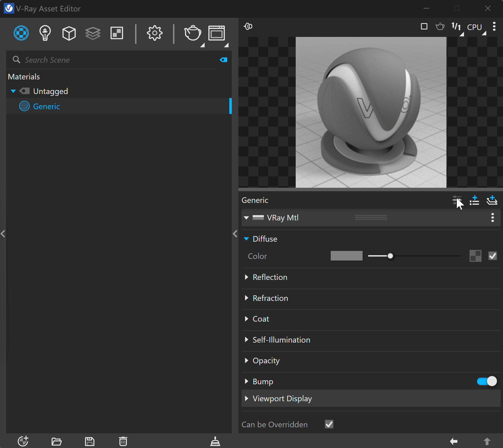Image resolution: width=503 pixels, height=448 pixels.
Task: Click the back arrow navigation icon
Action: click(x=454, y=441)
